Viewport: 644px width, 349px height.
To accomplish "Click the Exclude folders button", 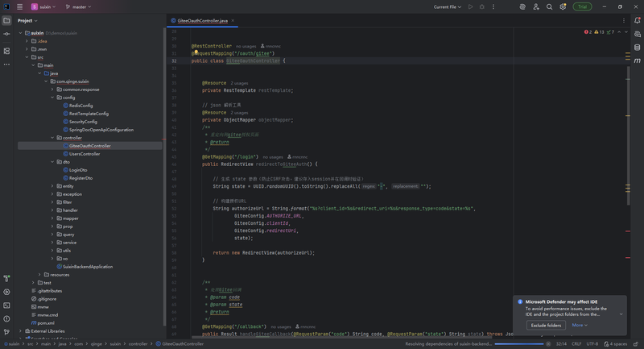I will click(x=546, y=325).
